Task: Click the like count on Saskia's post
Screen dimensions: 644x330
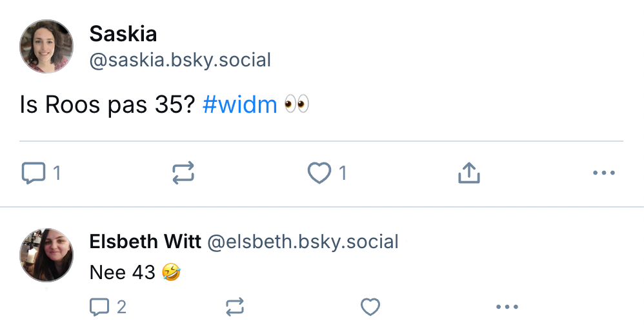Action: click(343, 173)
